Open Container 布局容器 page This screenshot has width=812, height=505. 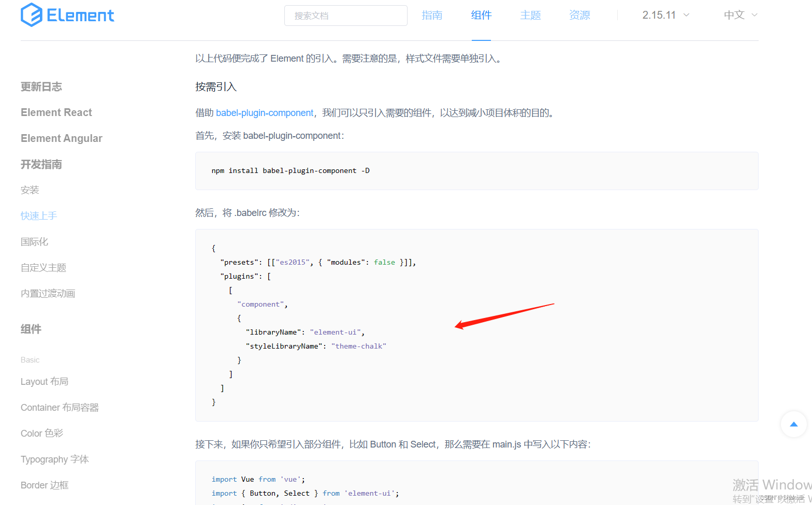[60, 408]
